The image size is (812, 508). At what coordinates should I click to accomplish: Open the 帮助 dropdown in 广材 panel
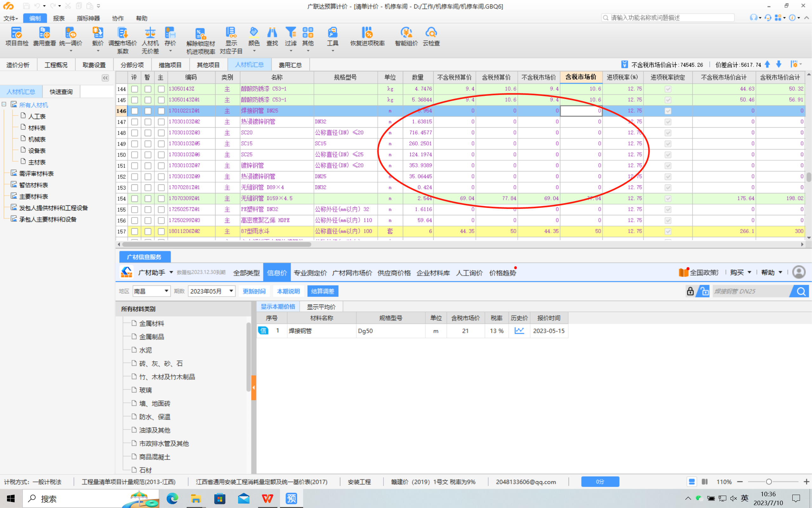pos(772,272)
